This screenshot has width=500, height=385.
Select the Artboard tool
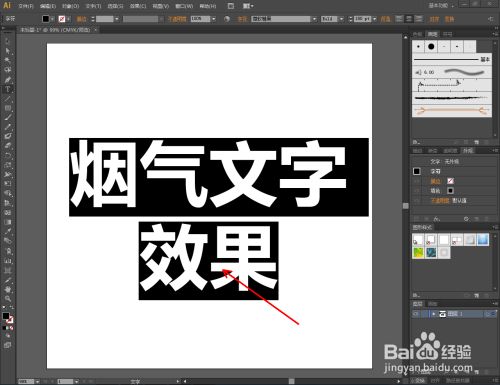click(x=8, y=270)
